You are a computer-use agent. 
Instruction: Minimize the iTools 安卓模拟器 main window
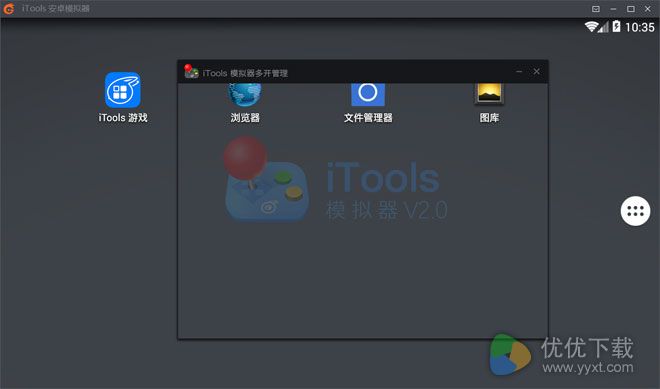tap(613, 9)
